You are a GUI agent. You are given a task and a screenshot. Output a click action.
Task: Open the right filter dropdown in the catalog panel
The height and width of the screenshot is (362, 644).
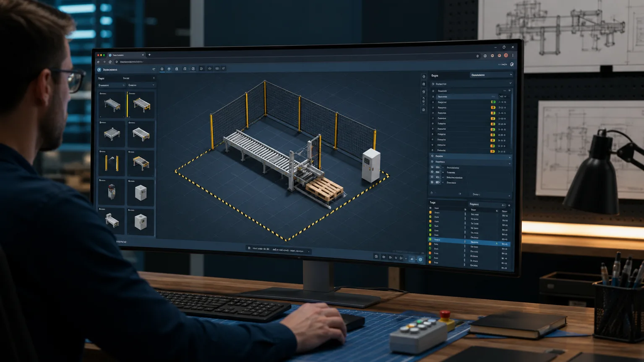click(x=141, y=85)
